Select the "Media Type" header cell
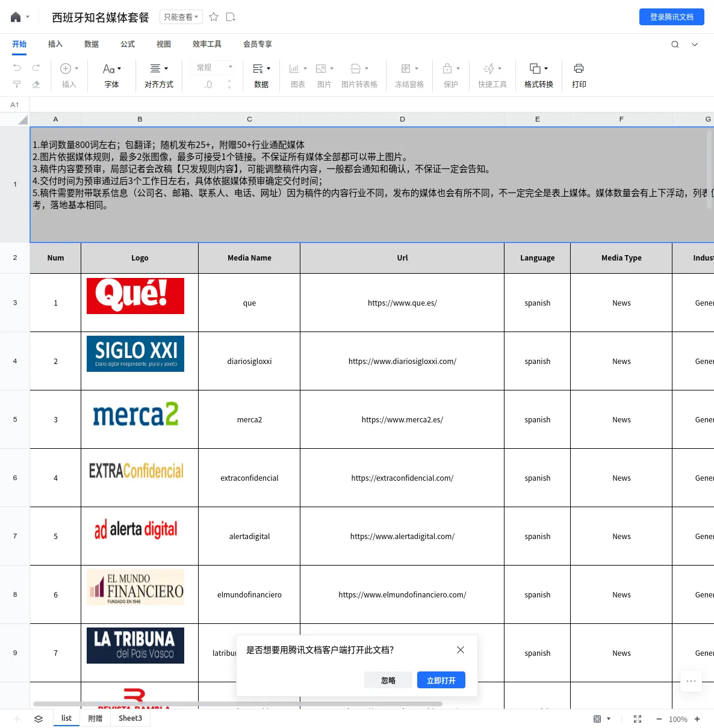This screenshot has width=714, height=728. point(621,258)
